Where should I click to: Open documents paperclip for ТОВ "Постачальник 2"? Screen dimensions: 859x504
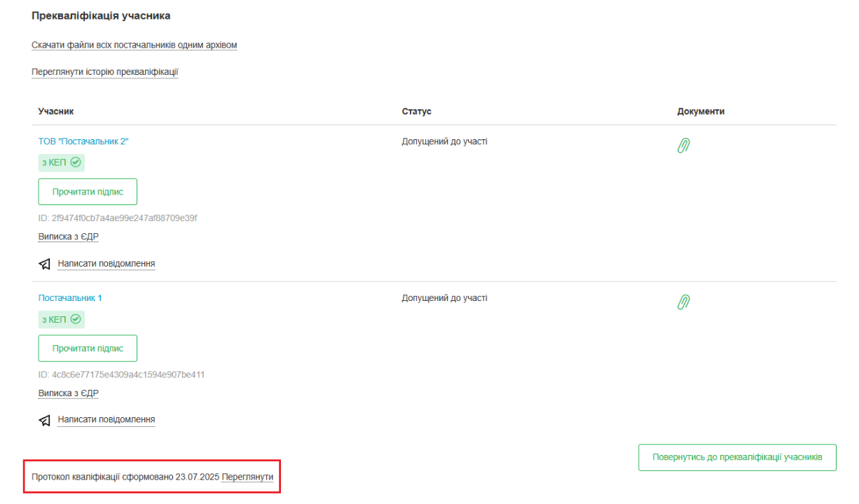pyautogui.click(x=684, y=146)
